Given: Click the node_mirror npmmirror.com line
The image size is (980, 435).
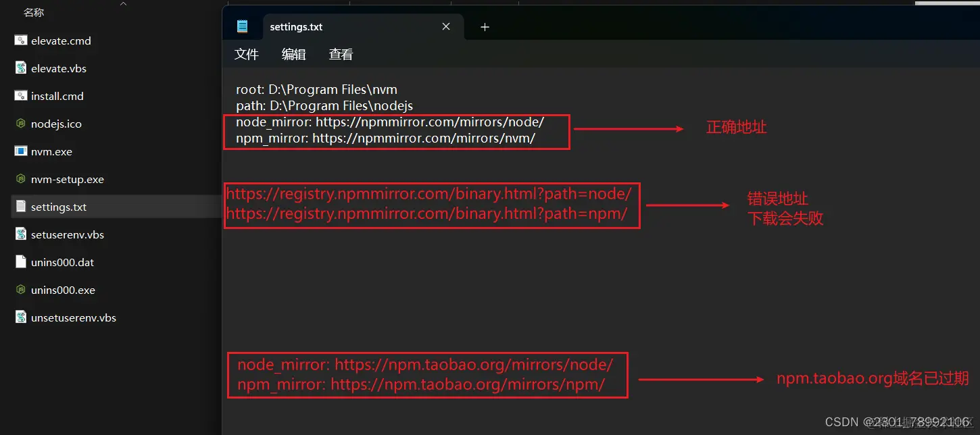Looking at the screenshot, I should click(390, 122).
